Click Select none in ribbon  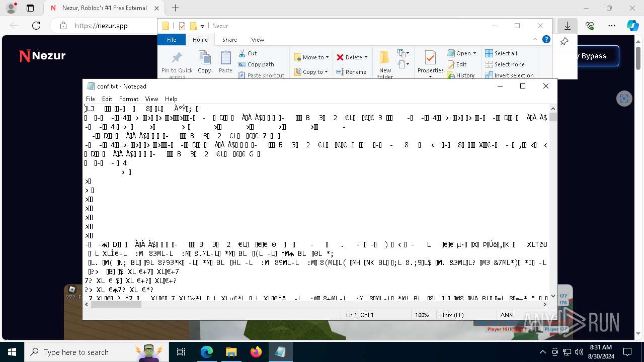click(505, 64)
